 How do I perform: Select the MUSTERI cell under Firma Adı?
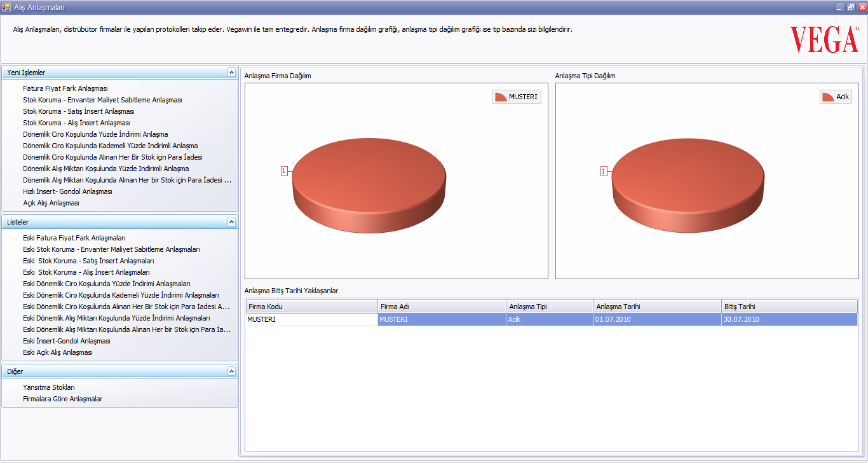tap(442, 319)
